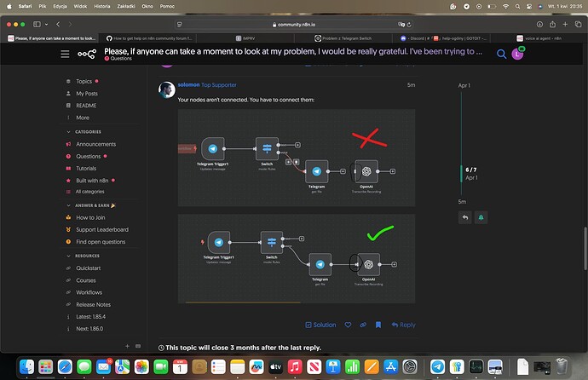588x380 pixels.
Task: Switch to 'How to get help on n8n' tab
Action: pos(148,38)
